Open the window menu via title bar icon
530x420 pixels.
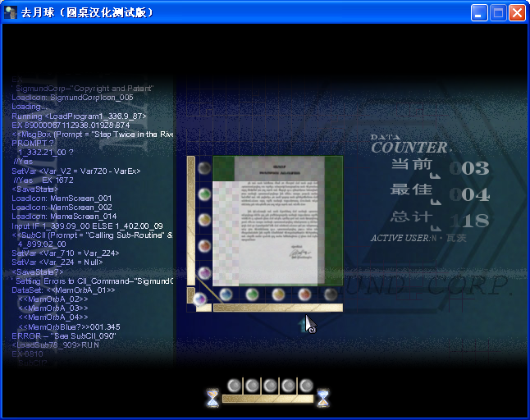10,12
